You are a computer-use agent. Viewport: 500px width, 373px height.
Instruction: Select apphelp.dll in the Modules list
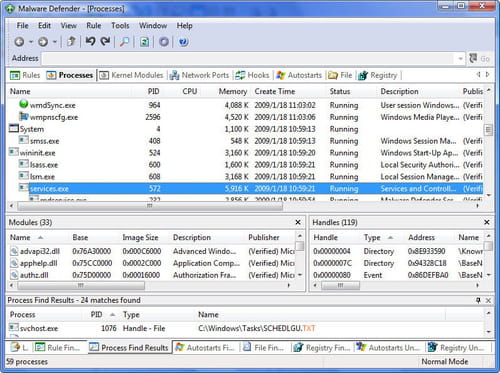(152, 263)
